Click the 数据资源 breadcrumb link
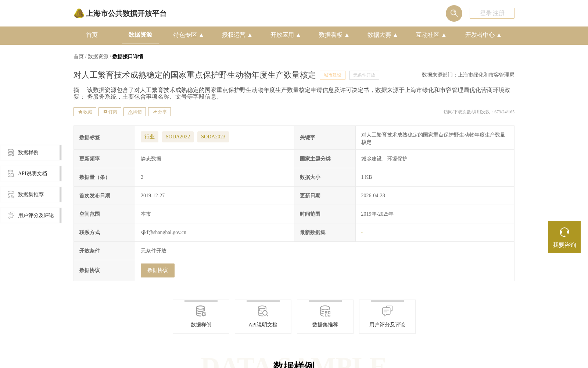This screenshot has height=368, width=588. pos(98,57)
